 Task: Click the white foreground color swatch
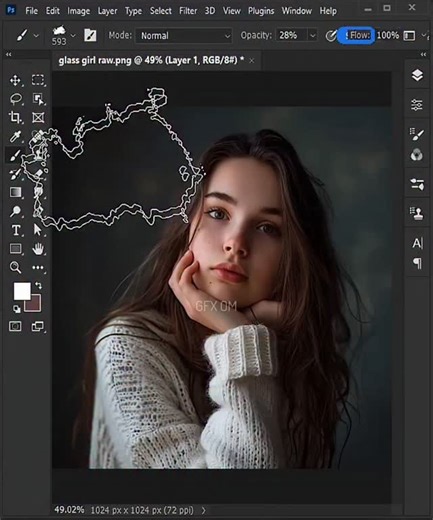pyautogui.click(x=22, y=291)
